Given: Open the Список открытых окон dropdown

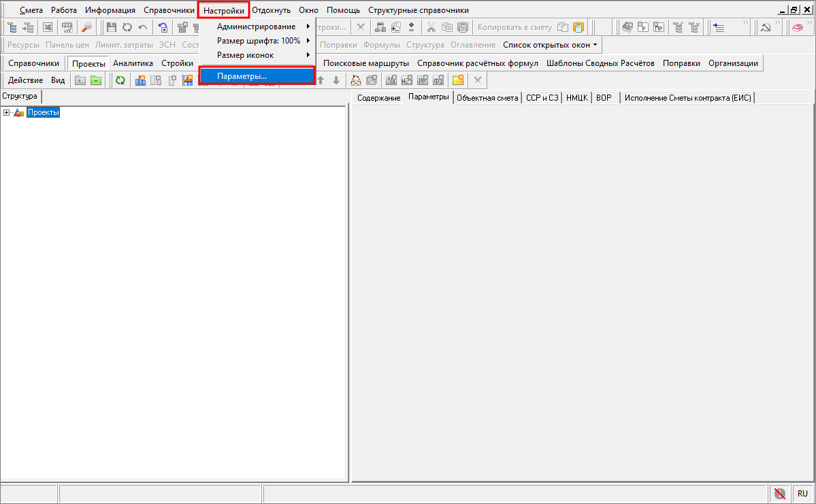Looking at the screenshot, I should (x=550, y=45).
